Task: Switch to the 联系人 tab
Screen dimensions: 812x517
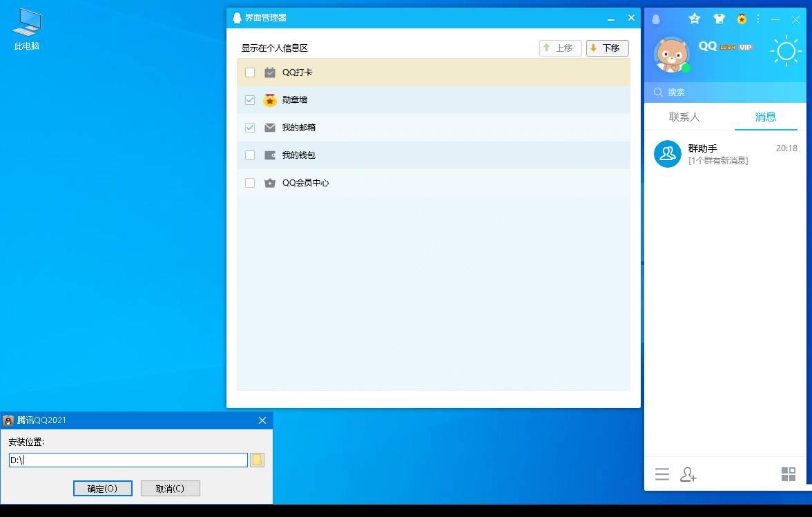Action: [685, 117]
